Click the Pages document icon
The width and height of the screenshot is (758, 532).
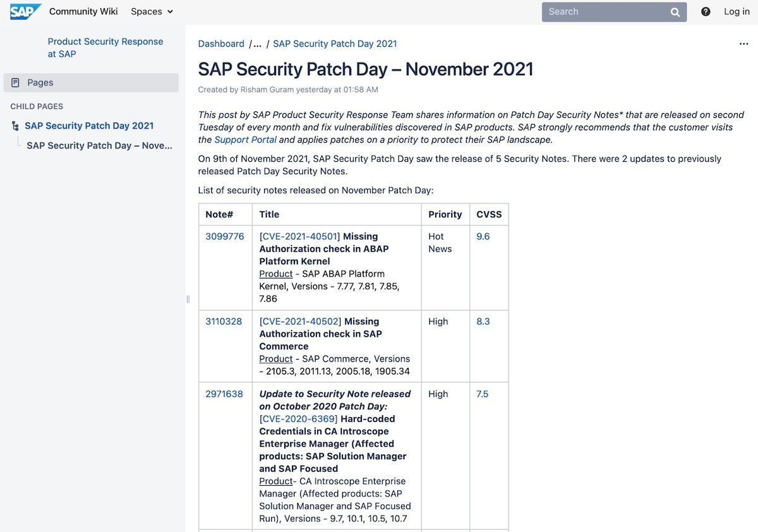point(15,83)
